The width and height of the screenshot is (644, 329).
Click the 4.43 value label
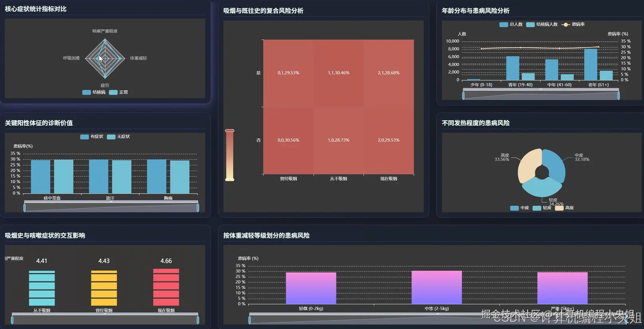[104, 261]
